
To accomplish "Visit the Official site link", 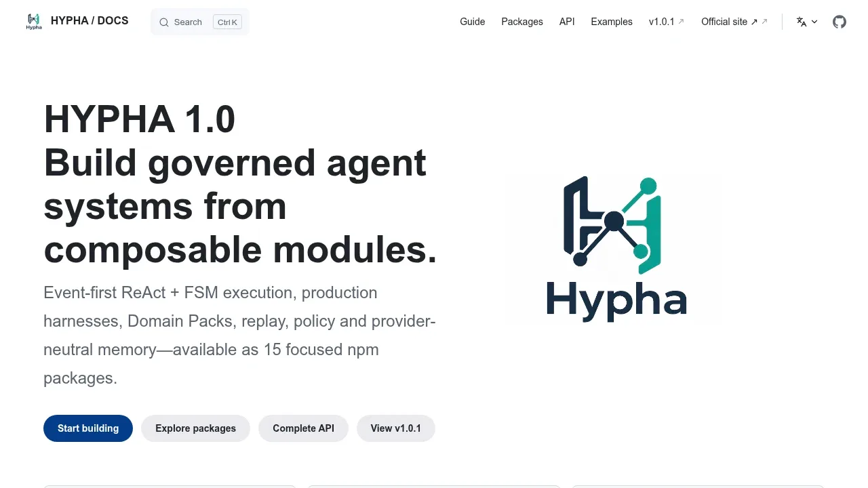I will coord(734,22).
